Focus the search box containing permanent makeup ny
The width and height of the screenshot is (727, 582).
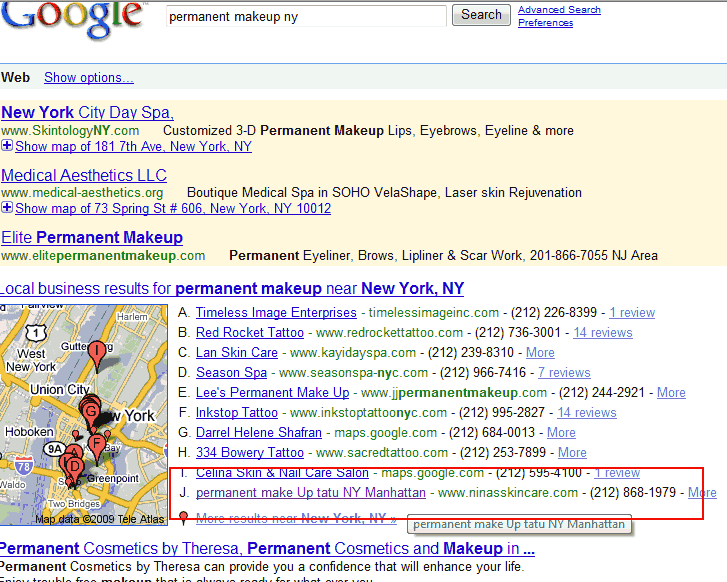pos(306,16)
